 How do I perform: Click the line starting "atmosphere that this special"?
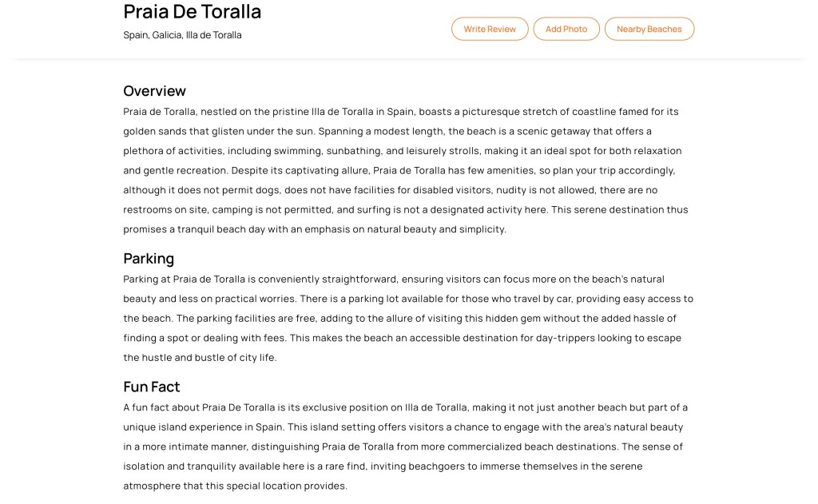[x=235, y=486]
